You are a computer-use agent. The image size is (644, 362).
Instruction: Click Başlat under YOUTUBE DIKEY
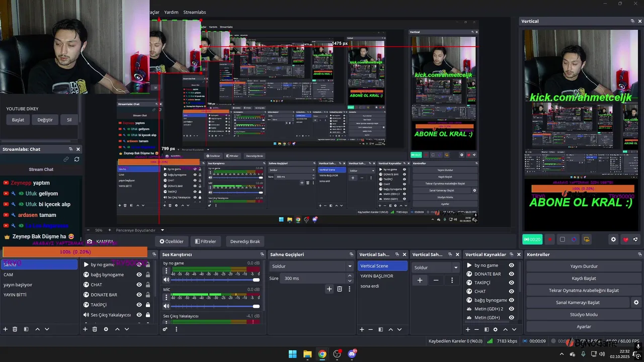click(18, 120)
